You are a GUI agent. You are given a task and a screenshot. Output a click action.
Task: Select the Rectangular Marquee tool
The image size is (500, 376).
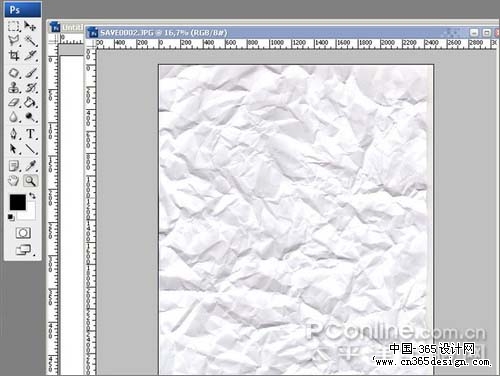click(x=14, y=26)
